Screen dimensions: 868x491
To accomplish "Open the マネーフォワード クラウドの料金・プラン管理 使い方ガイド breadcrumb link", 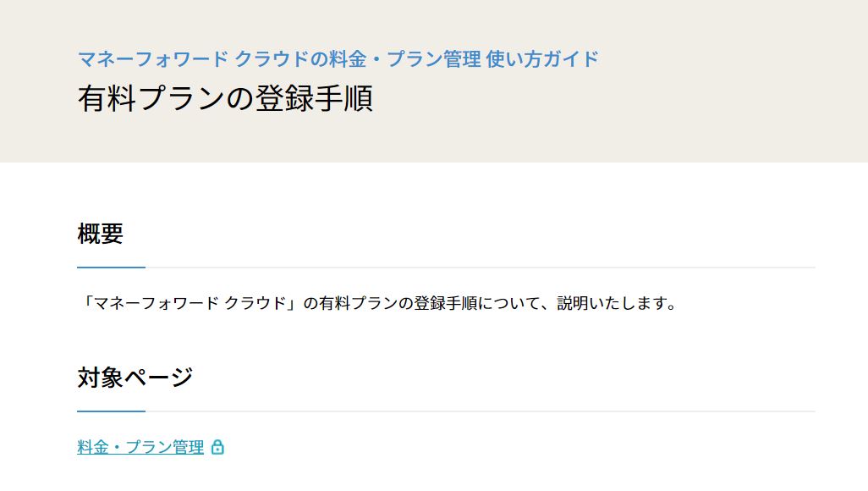I will (x=338, y=58).
